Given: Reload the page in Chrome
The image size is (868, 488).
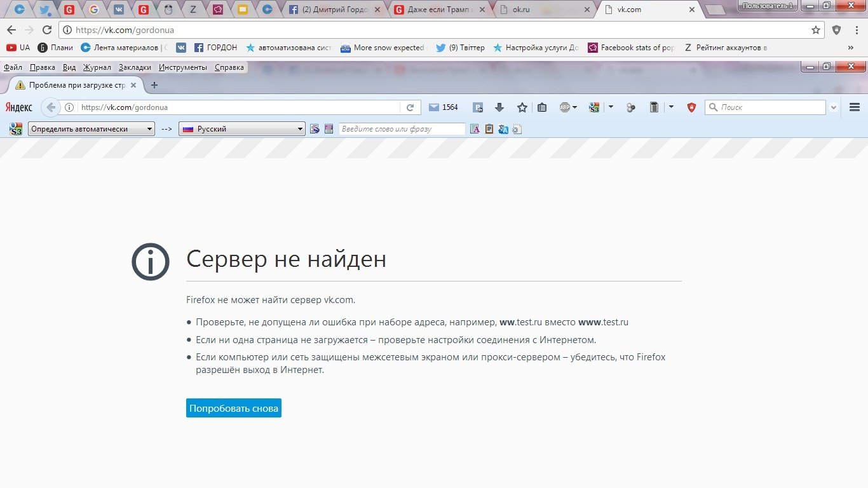Looking at the screenshot, I should coord(46,30).
